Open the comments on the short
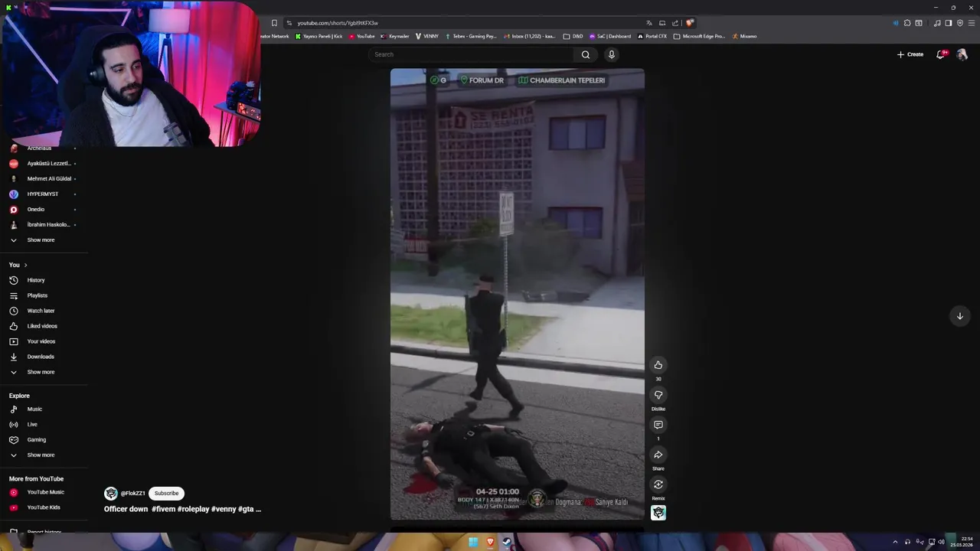This screenshot has width=980, height=551. (658, 425)
